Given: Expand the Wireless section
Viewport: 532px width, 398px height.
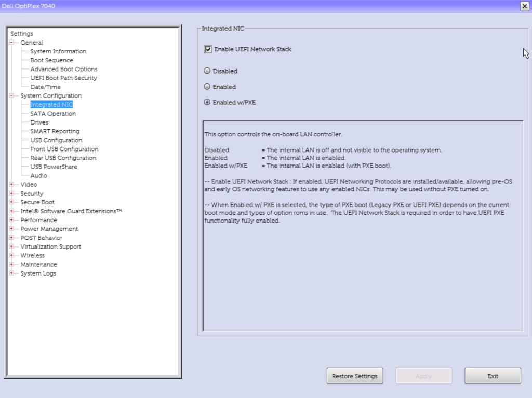Looking at the screenshot, I should (11, 255).
